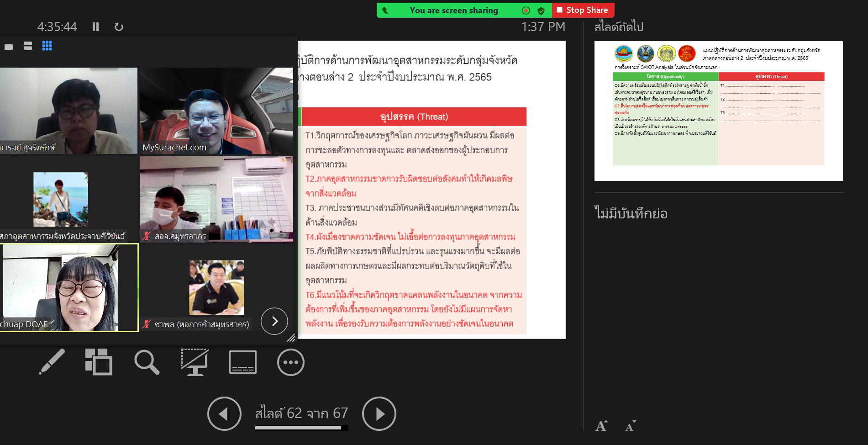Screen dimensions: 868x445
Task: Black out the slide show screen
Action: [195, 362]
